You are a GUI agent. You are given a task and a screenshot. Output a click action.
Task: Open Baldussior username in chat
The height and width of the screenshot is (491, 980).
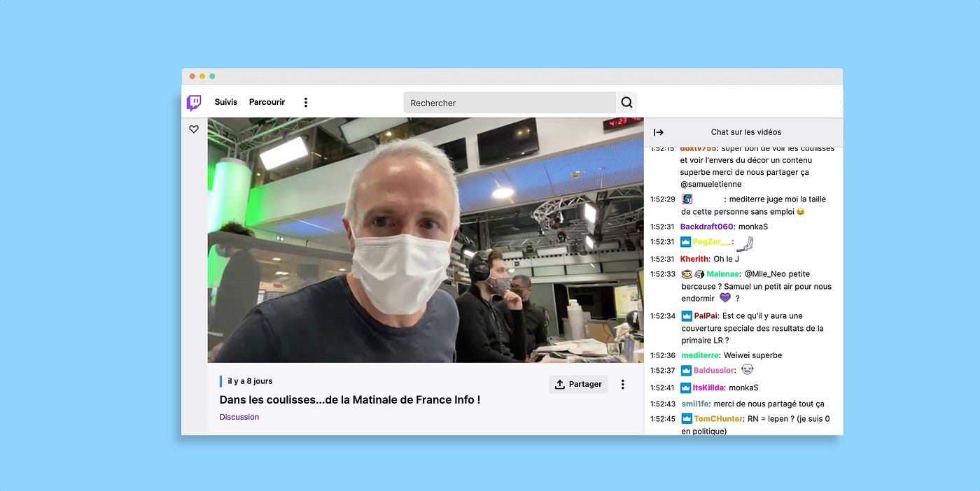point(714,371)
